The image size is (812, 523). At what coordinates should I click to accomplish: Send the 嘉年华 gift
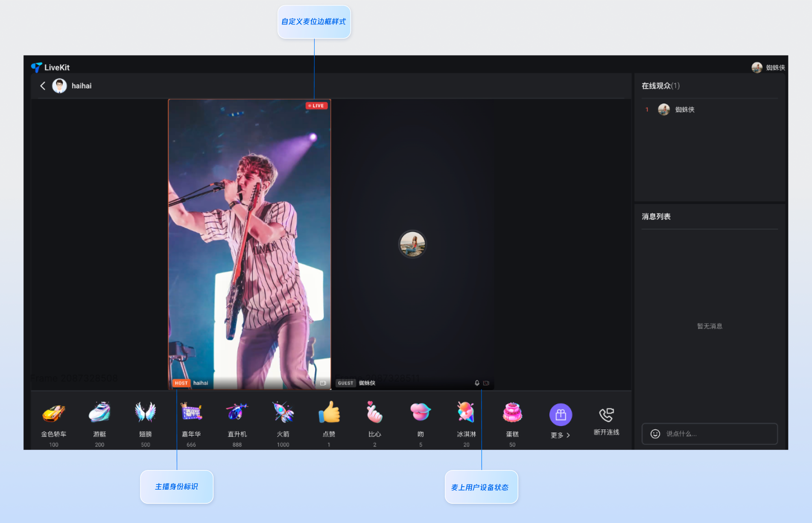(x=191, y=424)
